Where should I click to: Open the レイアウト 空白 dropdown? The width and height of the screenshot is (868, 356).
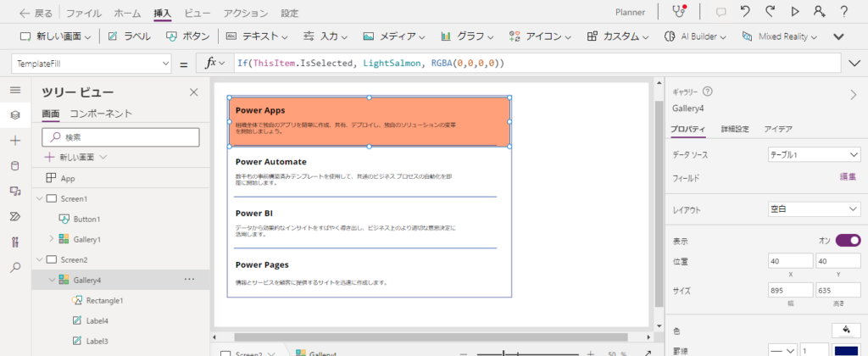tap(815, 209)
